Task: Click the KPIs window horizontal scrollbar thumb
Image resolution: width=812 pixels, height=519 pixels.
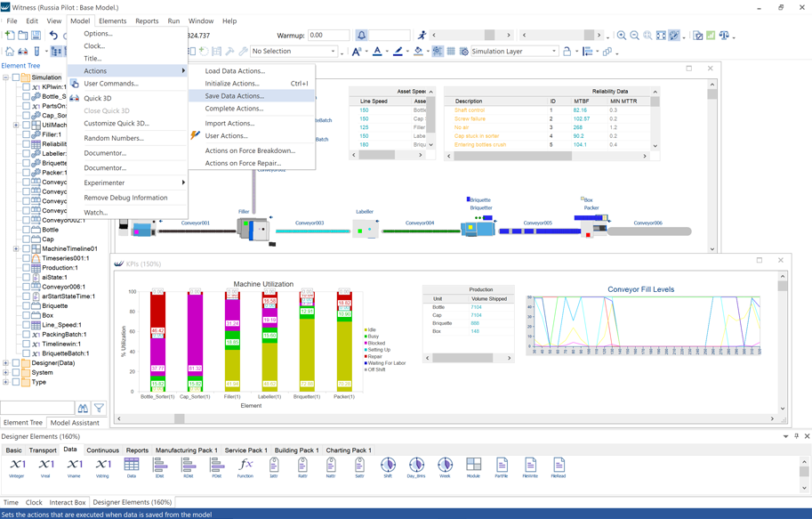Action: point(179,418)
